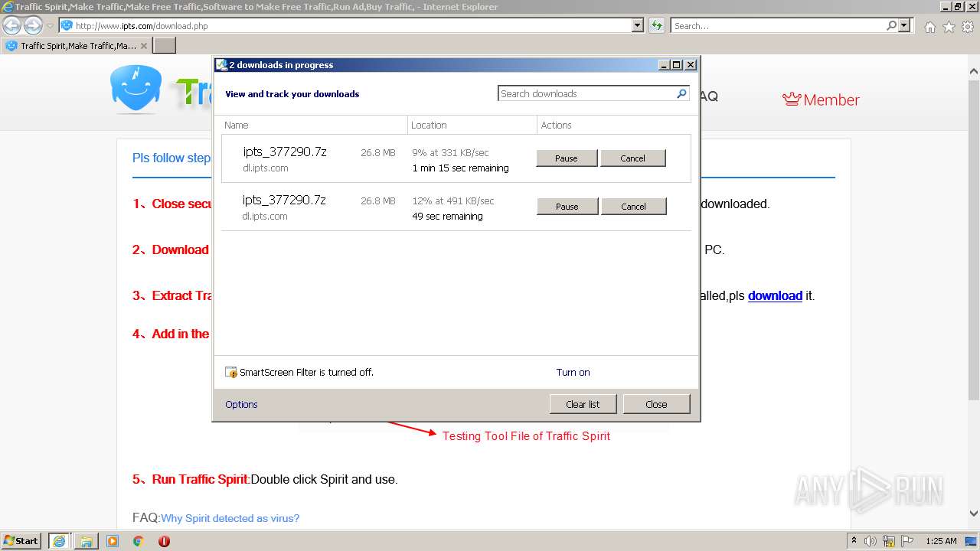Pause the download at 12% progress
The image size is (980, 551).
[567, 207]
